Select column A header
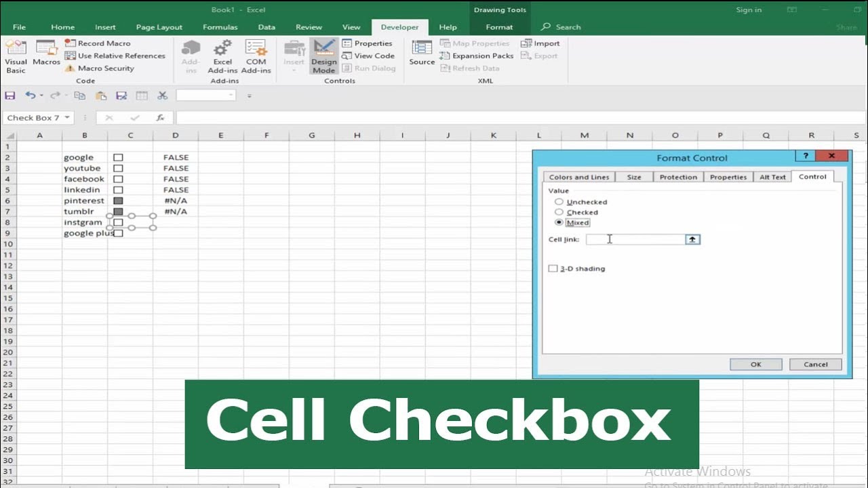The width and height of the screenshot is (868, 488). (x=39, y=136)
